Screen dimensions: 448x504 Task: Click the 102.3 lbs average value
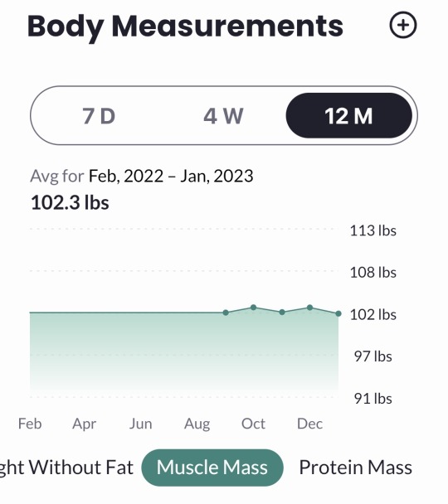(71, 203)
